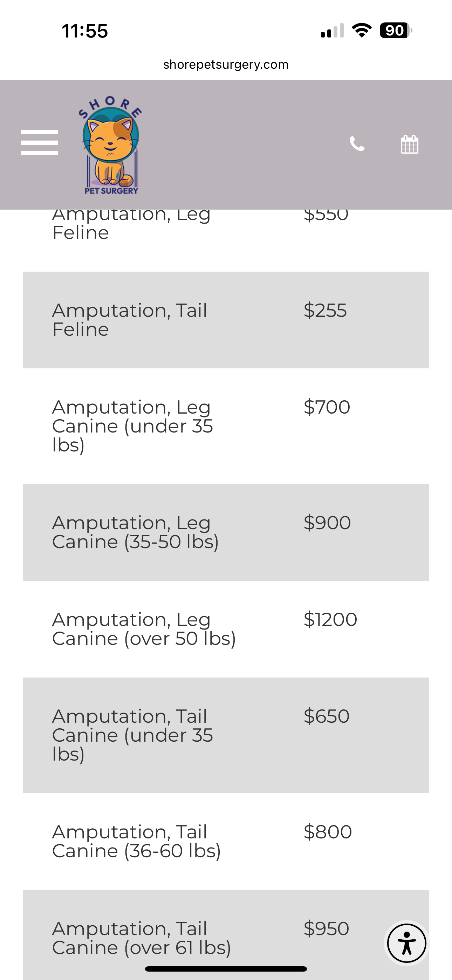
Task: Tap the phone call icon
Action: pos(357,144)
